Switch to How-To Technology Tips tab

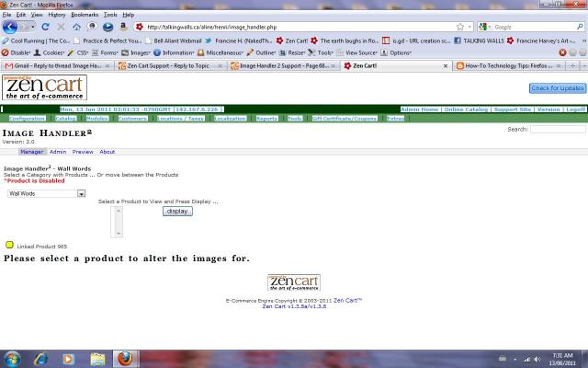click(509, 65)
